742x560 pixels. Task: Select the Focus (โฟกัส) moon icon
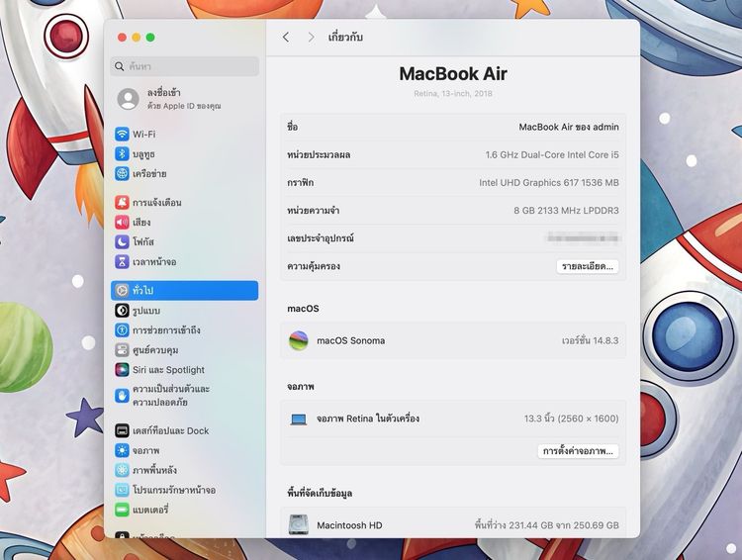click(122, 241)
